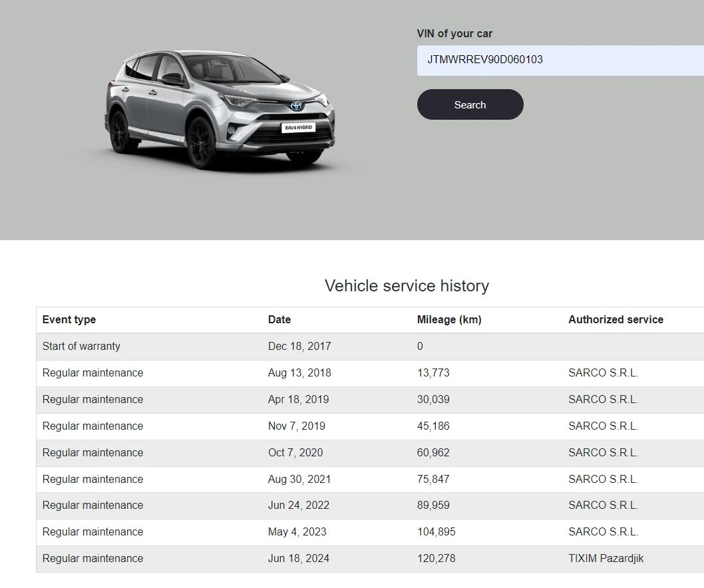
Task: Click the TIXIM Pazardjik authorized service entry
Action: pos(606,559)
